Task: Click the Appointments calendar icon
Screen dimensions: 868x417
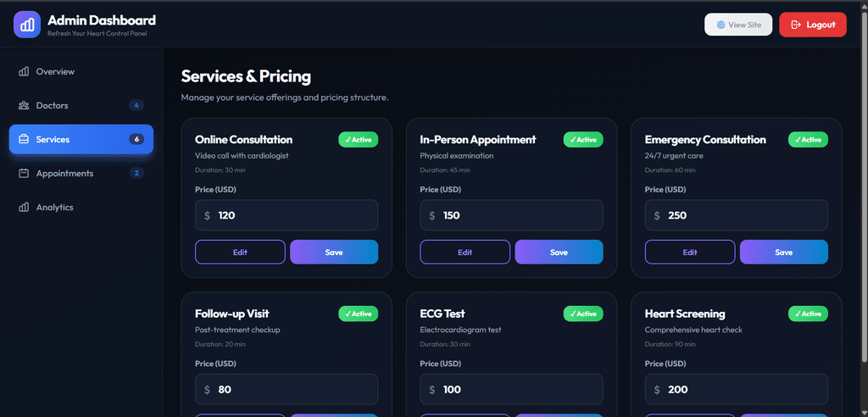Action: [x=24, y=174]
